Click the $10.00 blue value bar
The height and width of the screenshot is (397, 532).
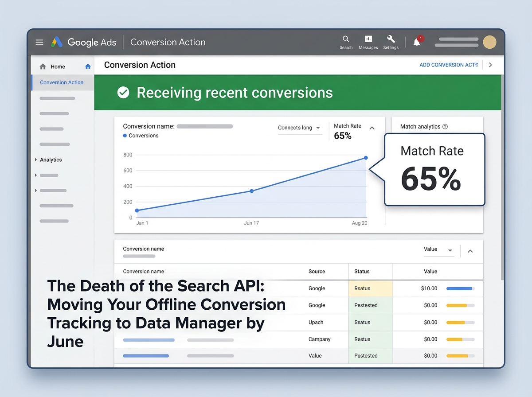(460, 288)
